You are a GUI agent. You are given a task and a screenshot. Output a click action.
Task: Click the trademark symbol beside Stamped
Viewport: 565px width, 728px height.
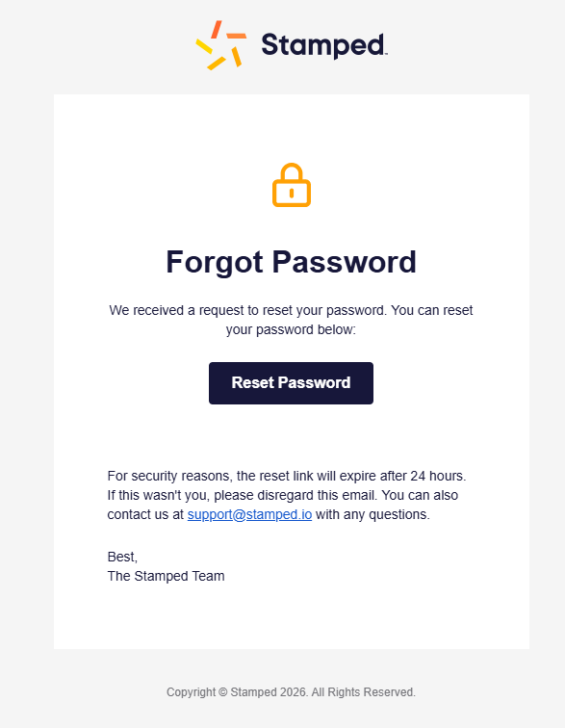tap(386, 54)
